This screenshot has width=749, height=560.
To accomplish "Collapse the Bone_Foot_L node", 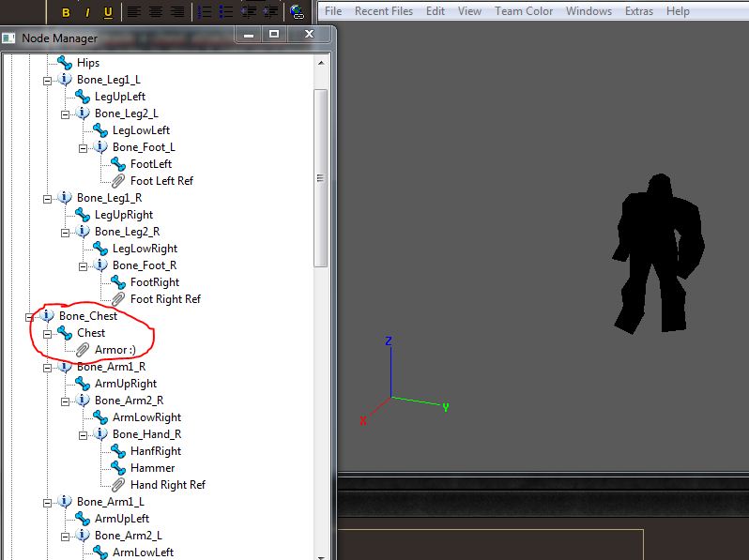I will click(83, 148).
